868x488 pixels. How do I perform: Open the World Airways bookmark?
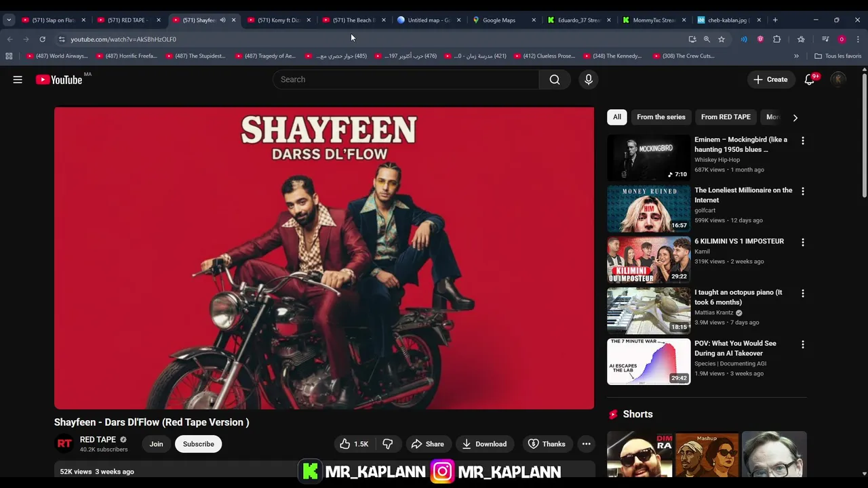pos(57,56)
